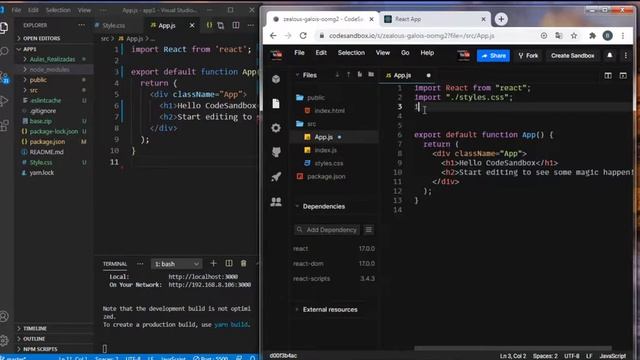Switch to React App browser tab

(x=436, y=19)
